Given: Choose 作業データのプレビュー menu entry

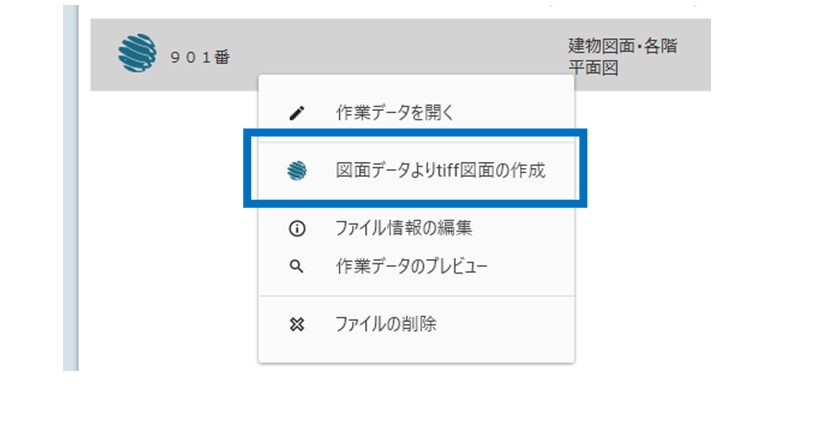Looking at the screenshot, I should pyautogui.click(x=416, y=266).
